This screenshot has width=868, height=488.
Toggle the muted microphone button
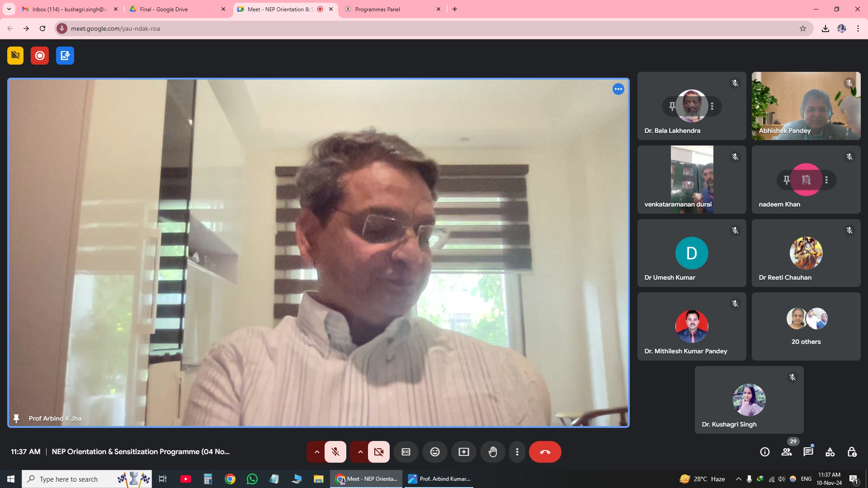[x=335, y=452]
